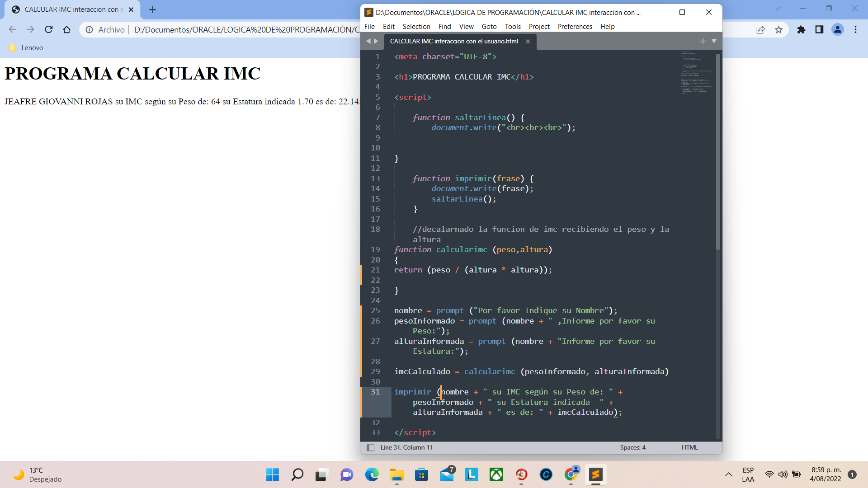This screenshot has width=868, height=488.
Task: Open Chrome profile avatar
Action: (837, 30)
